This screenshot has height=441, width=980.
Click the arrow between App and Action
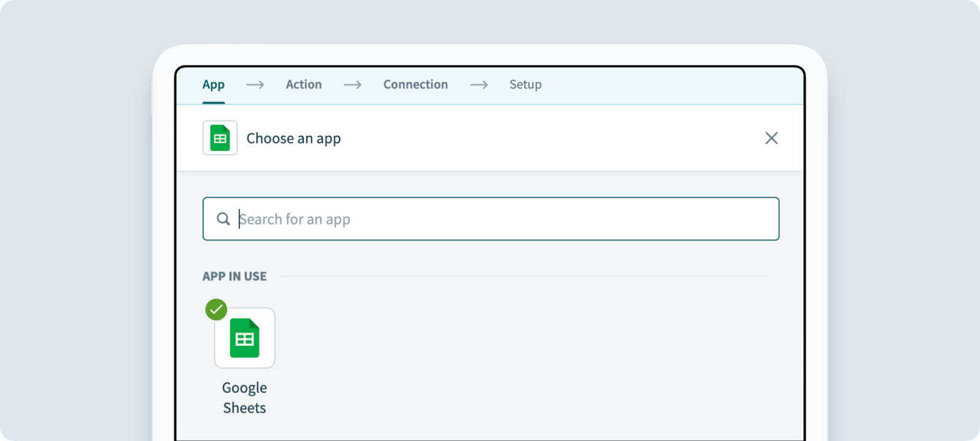(x=255, y=85)
